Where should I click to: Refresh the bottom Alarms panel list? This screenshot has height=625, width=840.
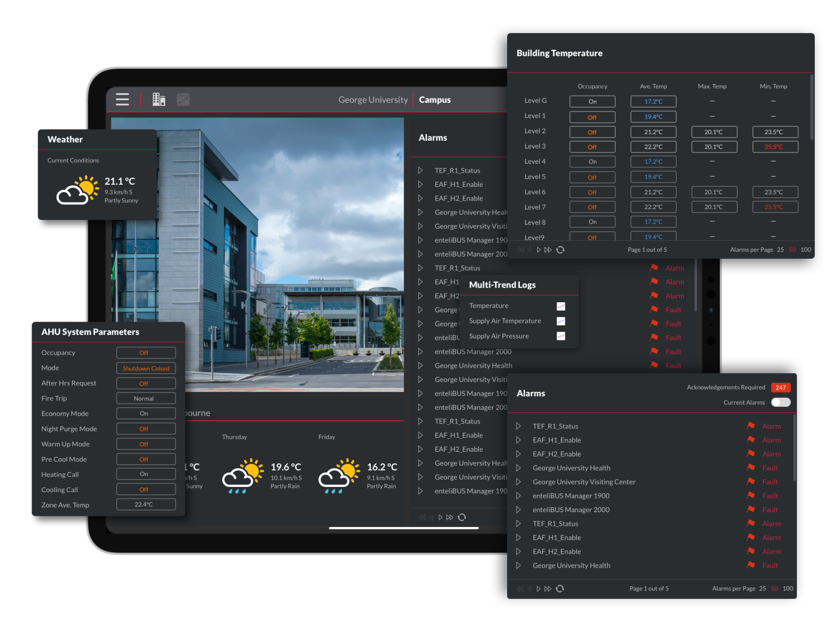[x=560, y=589]
